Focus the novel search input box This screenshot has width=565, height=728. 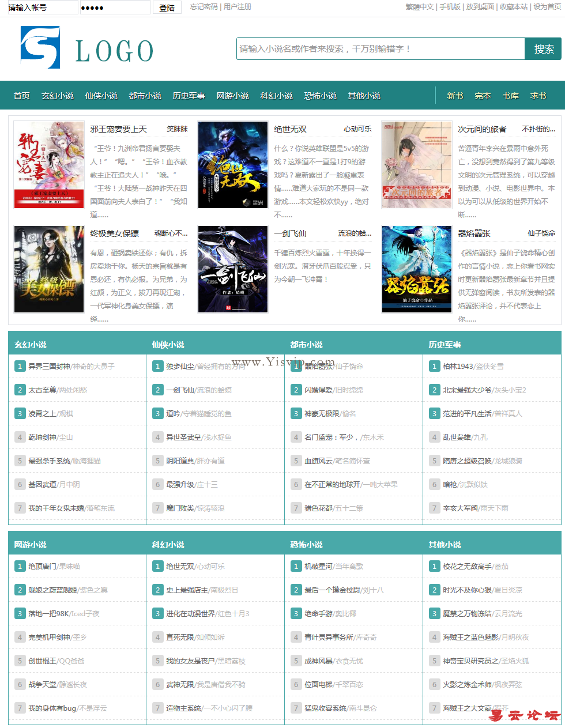(x=381, y=49)
